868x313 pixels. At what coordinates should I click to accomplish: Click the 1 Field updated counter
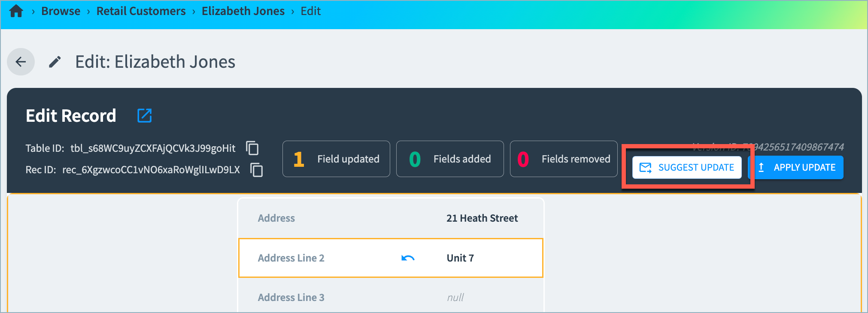click(x=336, y=159)
